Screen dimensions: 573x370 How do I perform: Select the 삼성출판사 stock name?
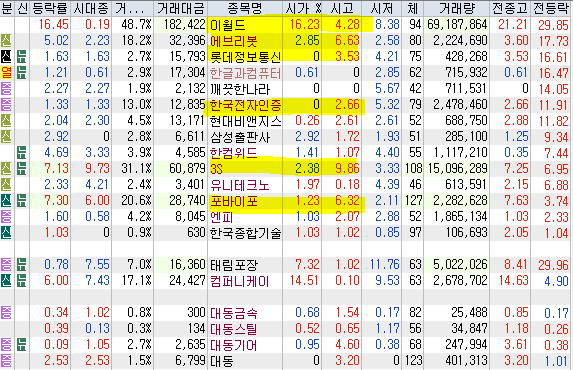tap(240, 137)
